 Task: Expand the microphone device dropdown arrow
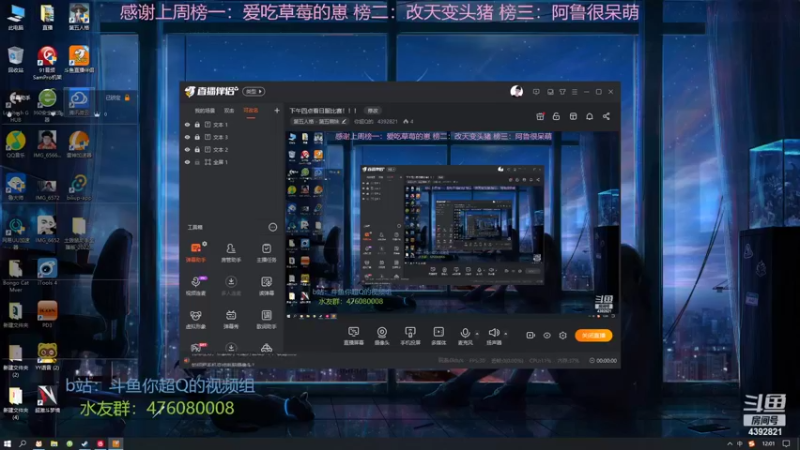click(x=477, y=334)
